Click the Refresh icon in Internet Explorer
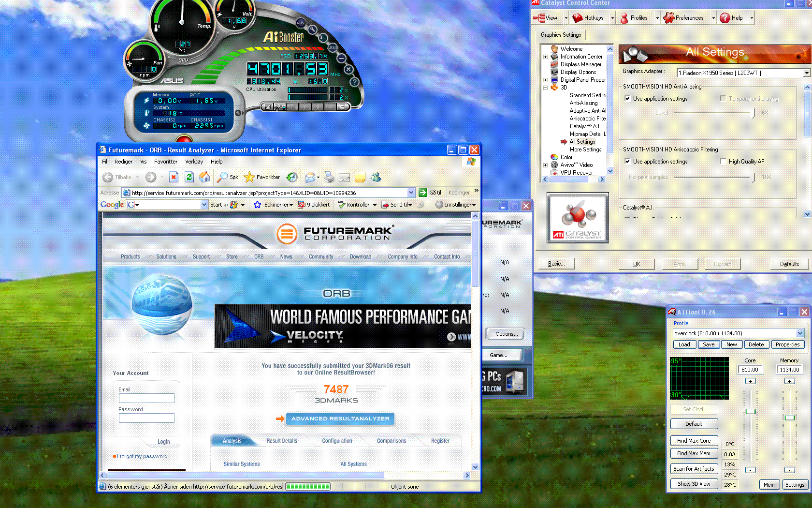The height and width of the screenshot is (508, 812). 189,177
